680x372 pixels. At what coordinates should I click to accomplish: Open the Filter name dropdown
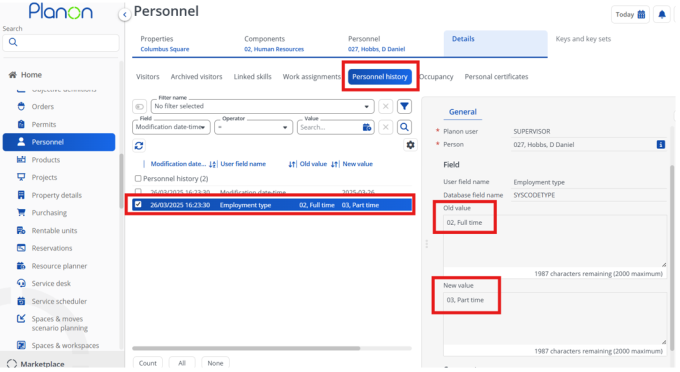point(262,106)
